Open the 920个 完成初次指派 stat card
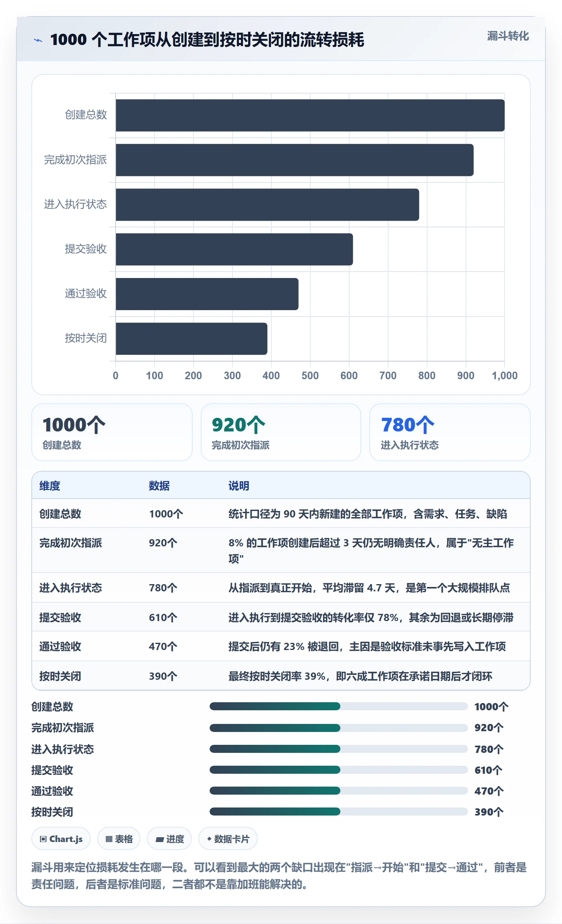Screen dimensions: 562x924 tap(281, 432)
